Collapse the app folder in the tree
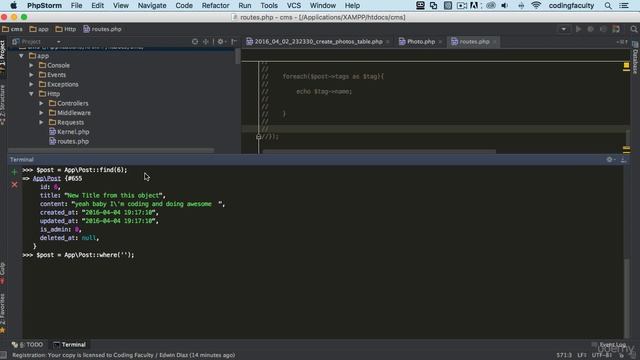Screen dimensions: 640x360 coord(21,56)
